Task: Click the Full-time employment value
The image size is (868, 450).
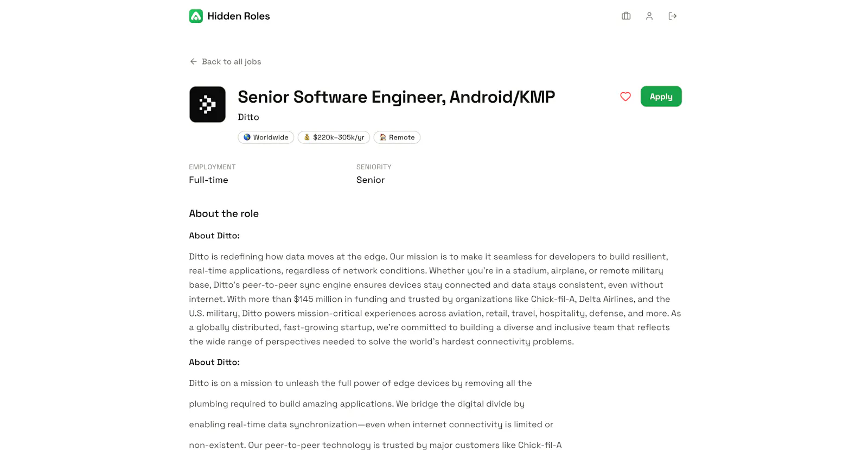Action: point(208,180)
